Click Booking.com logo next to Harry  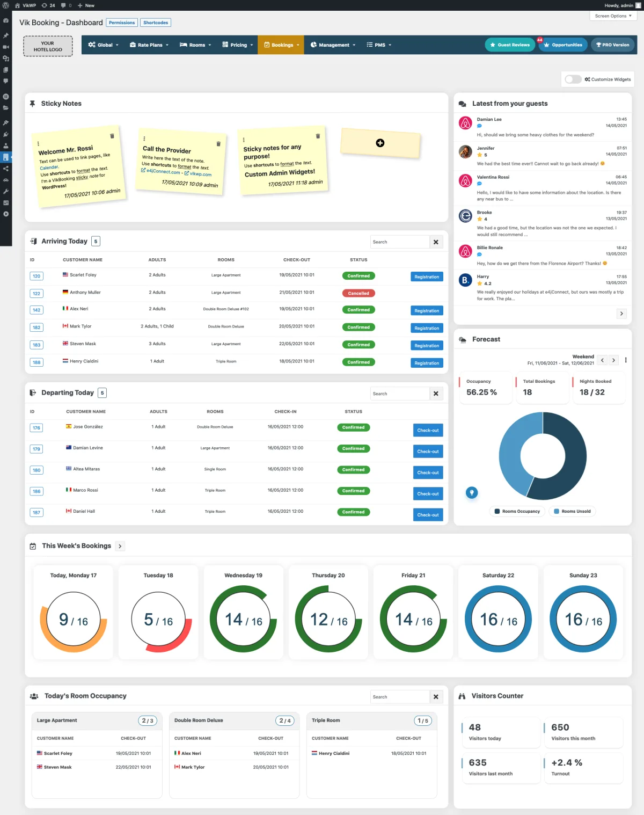tap(465, 280)
